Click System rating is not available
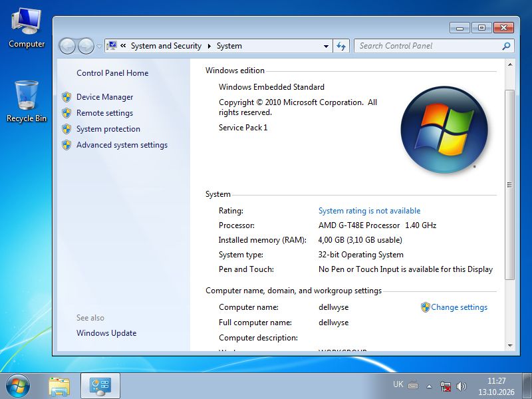The height and width of the screenshot is (399, 532). pyautogui.click(x=369, y=211)
